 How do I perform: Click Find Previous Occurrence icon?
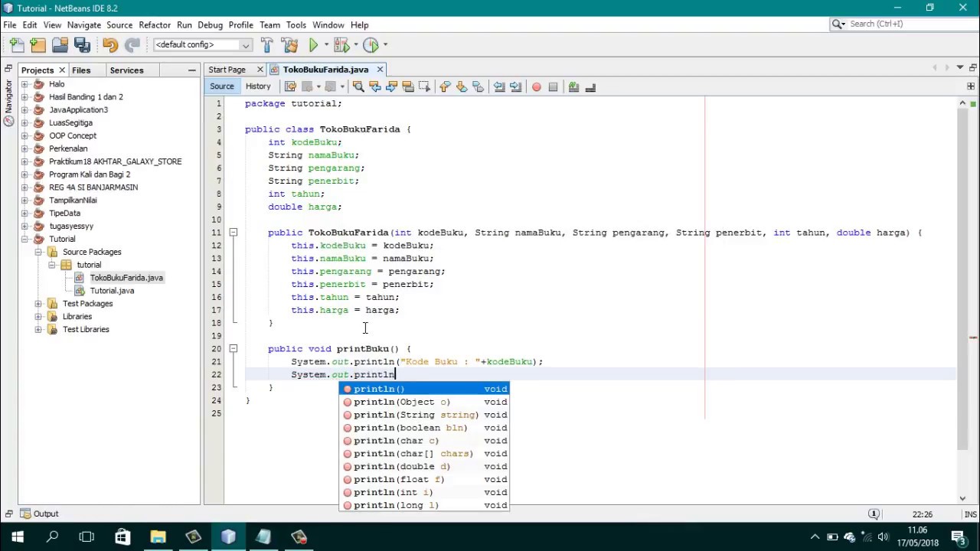pos(375,86)
